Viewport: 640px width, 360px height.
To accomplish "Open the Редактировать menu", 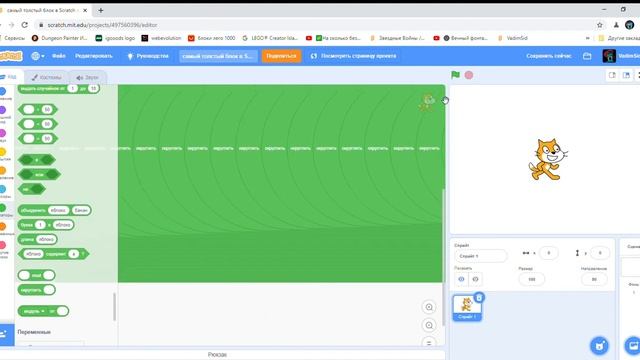I will click(94, 56).
